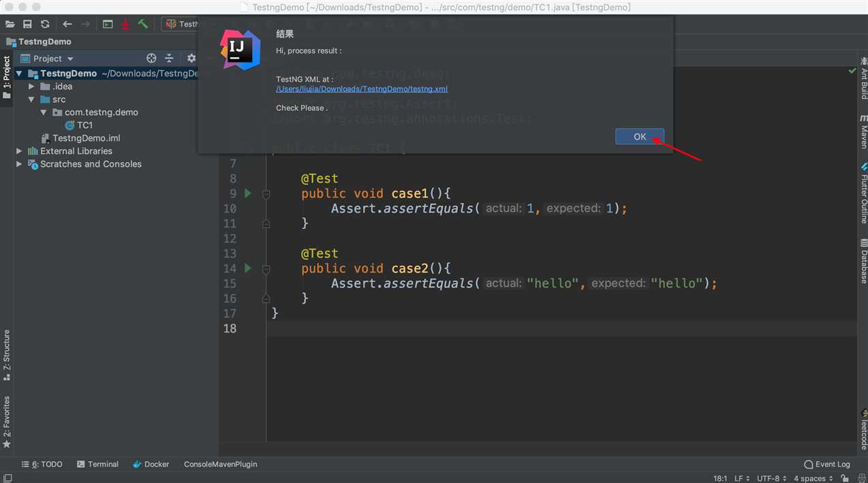The width and height of the screenshot is (868, 483).
Task: Open the 1: Project side tab
Action: tap(7, 77)
